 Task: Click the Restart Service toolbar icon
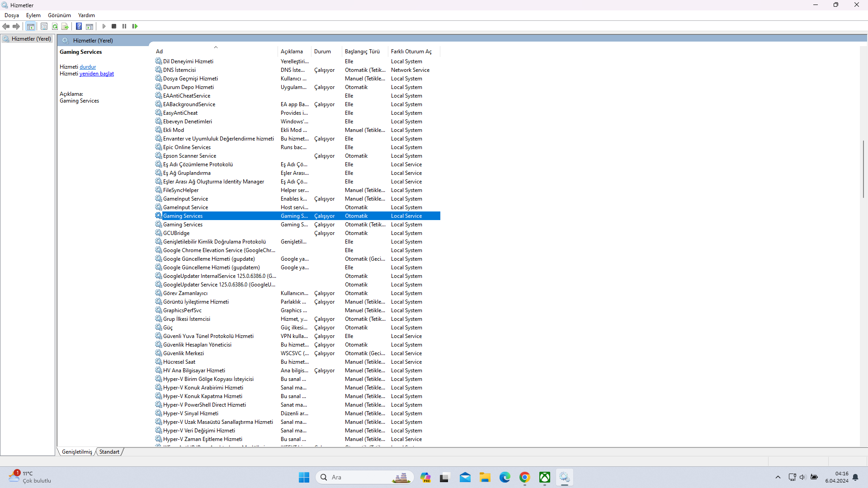click(135, 26)
